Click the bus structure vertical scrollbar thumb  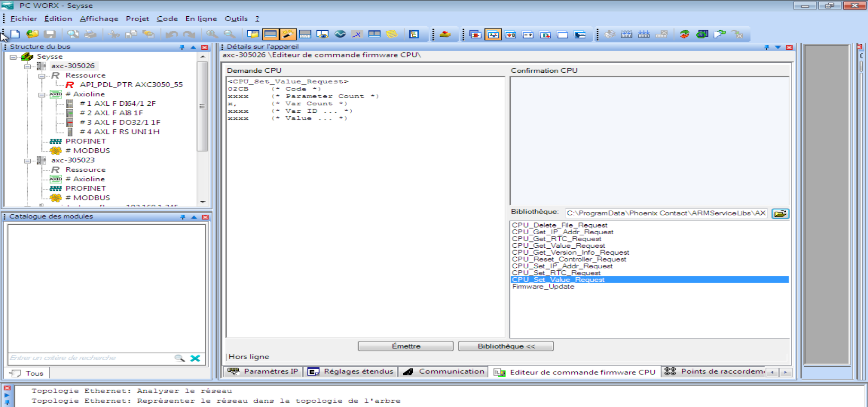(x=202, y=106)
